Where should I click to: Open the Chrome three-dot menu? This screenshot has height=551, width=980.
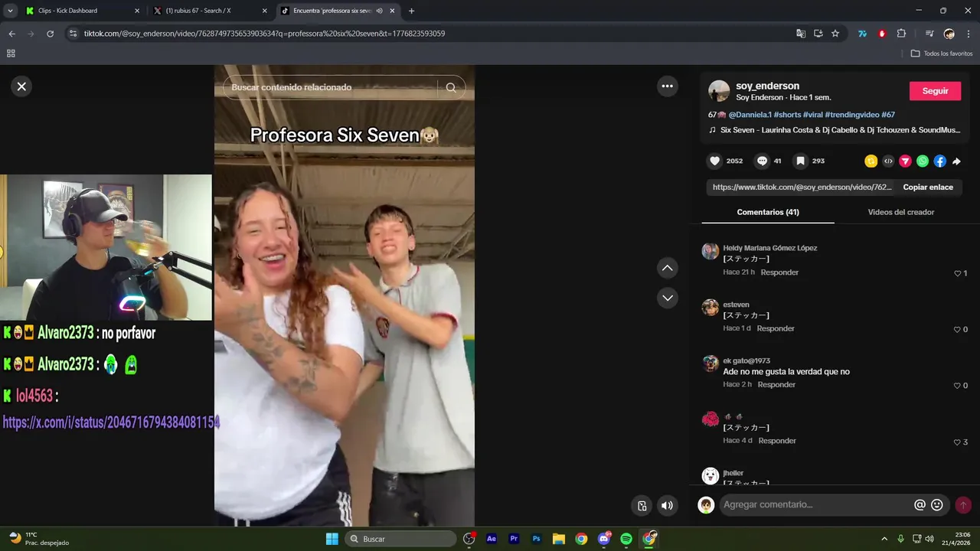tap(969, 34)
